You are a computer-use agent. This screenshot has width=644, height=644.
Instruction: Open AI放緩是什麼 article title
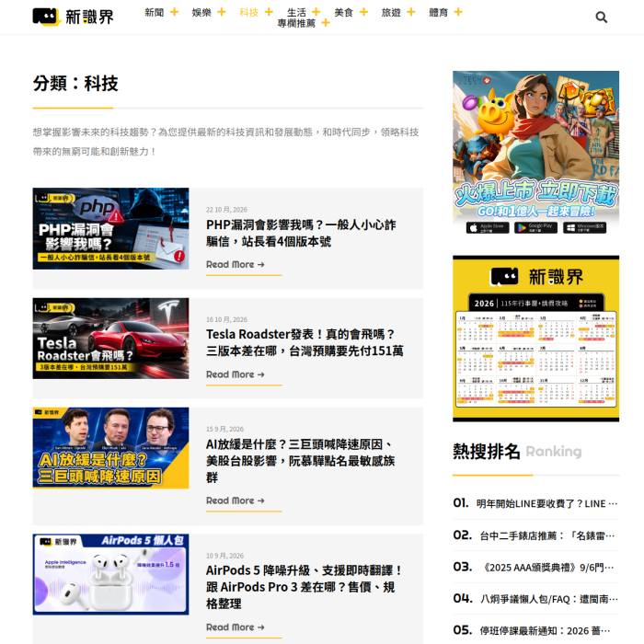click(301, 461)
